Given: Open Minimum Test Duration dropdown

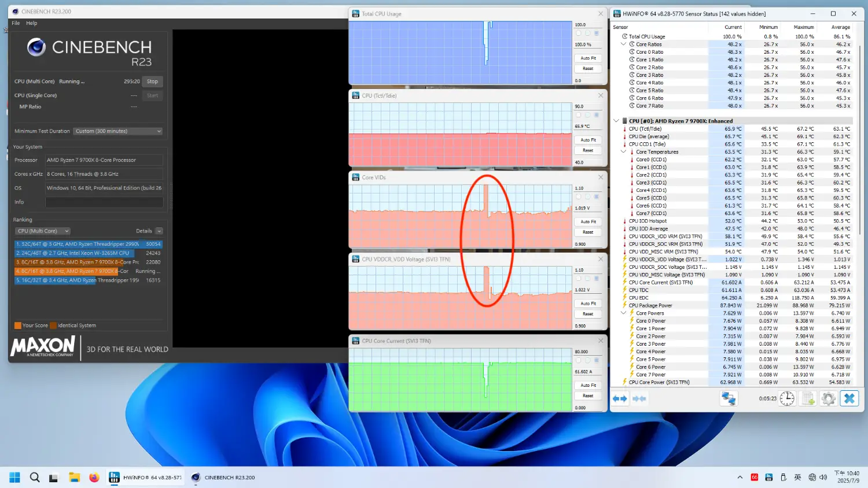Looking at the screenshot, I should 118,131.
